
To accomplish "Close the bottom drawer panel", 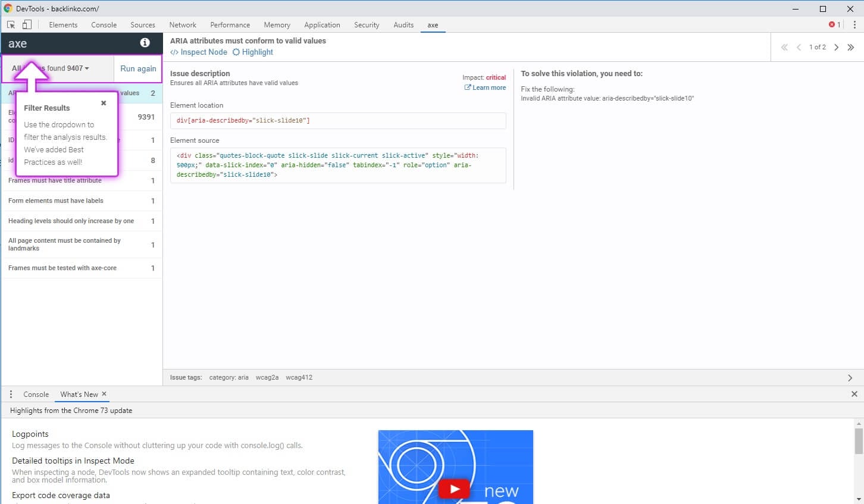I will point(854,394).
